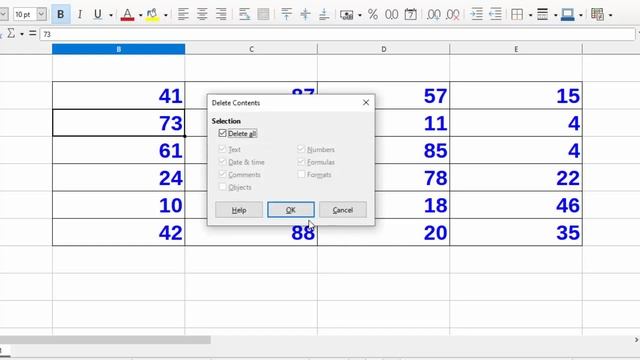The image size is (640, 360).
Task: Center cell content vertically
Action: tap(305, 15)
